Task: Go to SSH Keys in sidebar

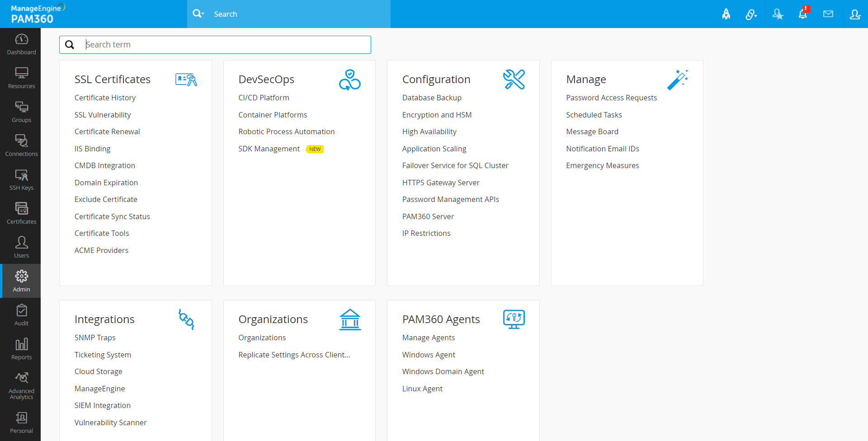Action: point(21,180)
